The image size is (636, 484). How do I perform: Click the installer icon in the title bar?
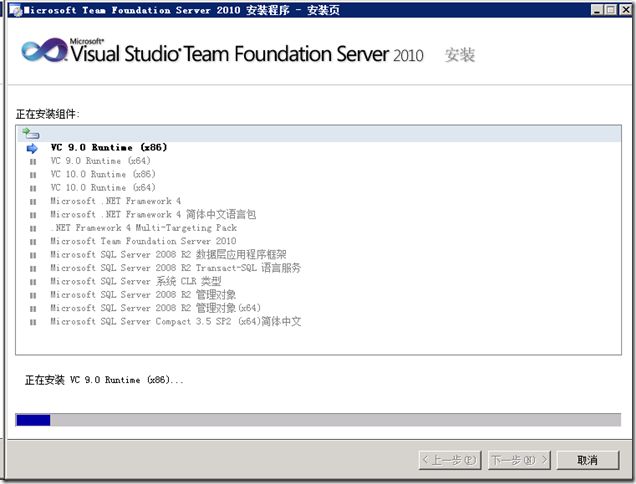(16, 10)
